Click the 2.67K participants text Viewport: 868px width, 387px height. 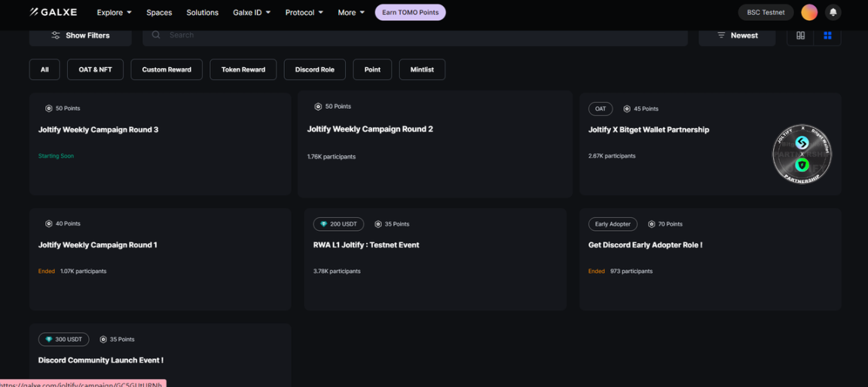click(x=613, y=156)
